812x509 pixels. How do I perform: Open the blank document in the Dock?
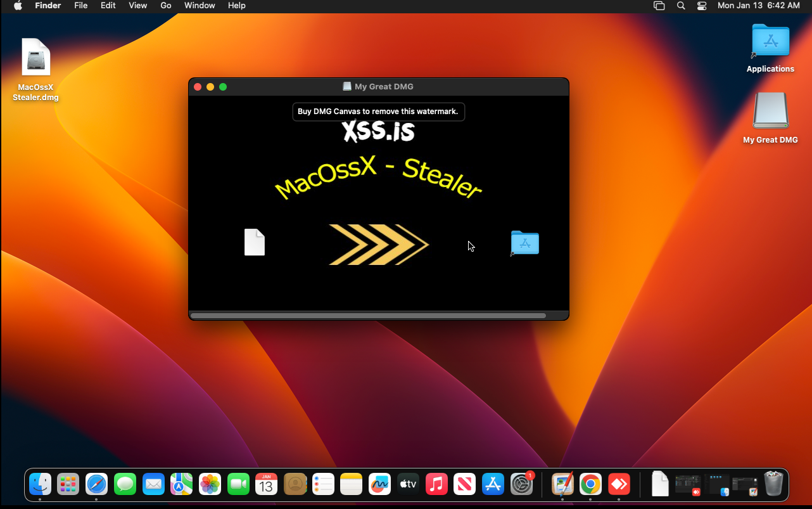[660, 484]
